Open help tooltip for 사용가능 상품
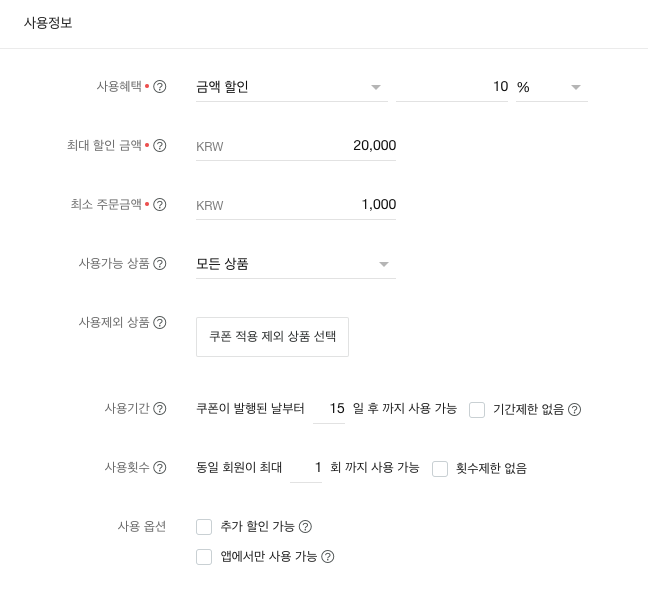The width and height of the screenshot is (648, 595). 160,264
